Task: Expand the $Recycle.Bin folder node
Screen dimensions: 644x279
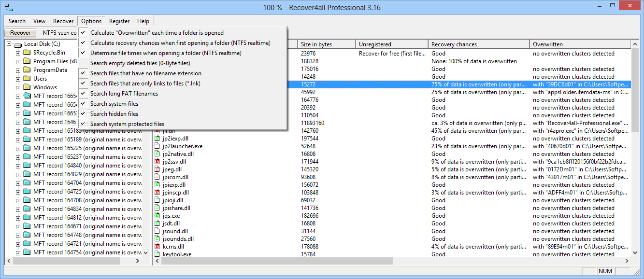Action: tap(18, 53)
